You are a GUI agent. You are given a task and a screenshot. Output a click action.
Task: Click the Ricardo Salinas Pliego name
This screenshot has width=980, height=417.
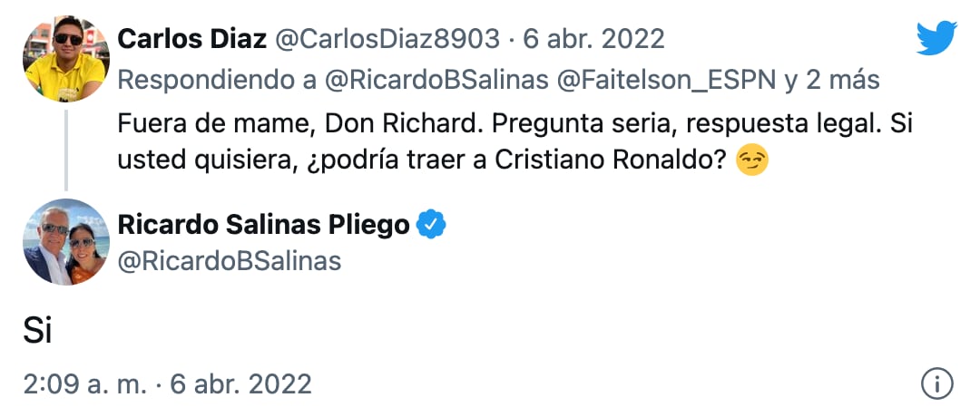click(264, 224)
